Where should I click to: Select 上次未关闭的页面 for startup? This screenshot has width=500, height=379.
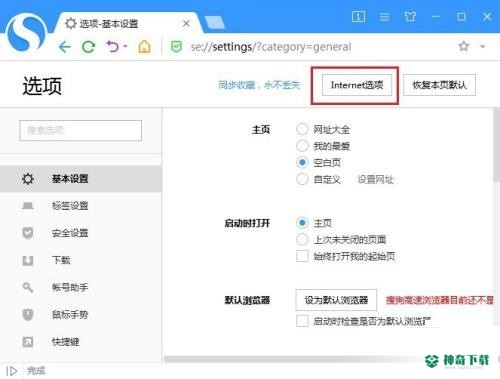tap(302, 239)
